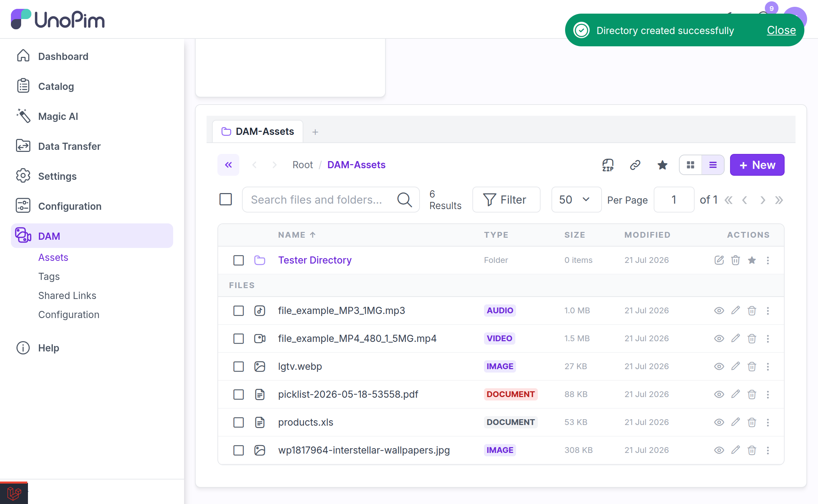This screenshot has height=504, width=818.
Task: Click the + New button
Action: (x=757, y=165)
